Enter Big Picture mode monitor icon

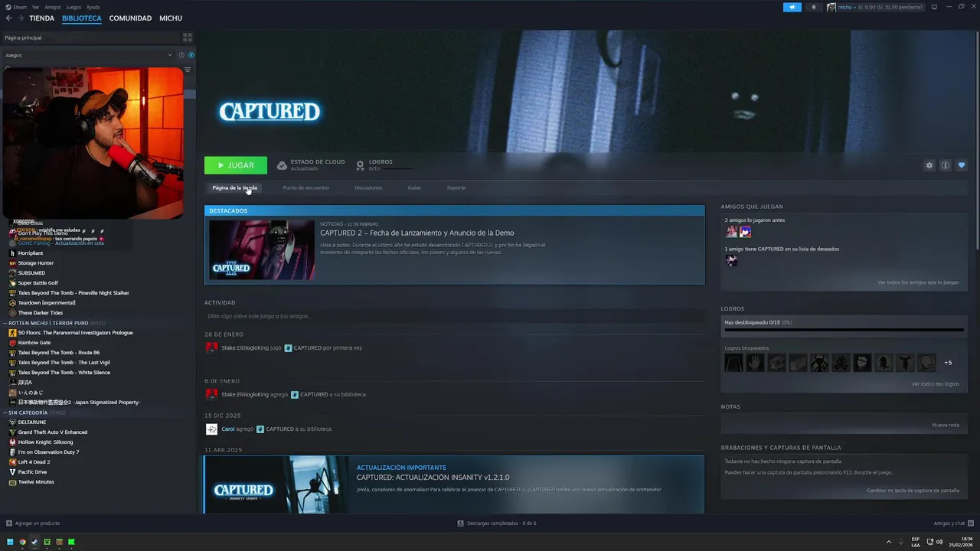point(934,7)
